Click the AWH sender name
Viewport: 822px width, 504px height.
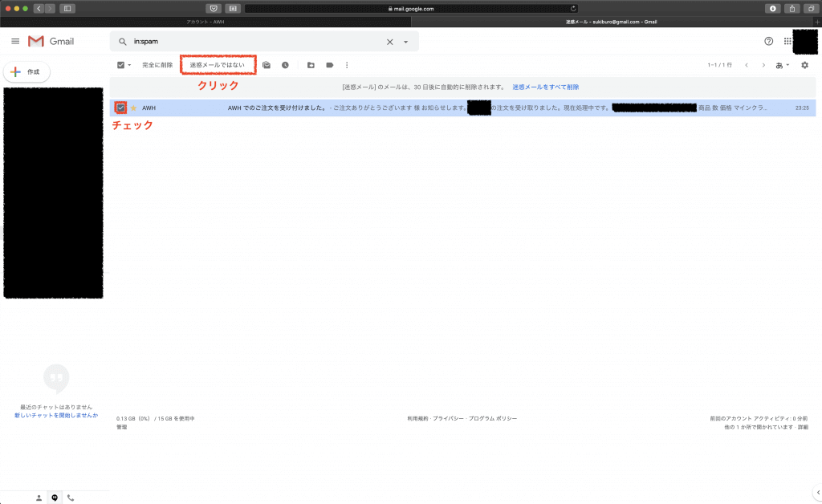click(x=149, y=108)
